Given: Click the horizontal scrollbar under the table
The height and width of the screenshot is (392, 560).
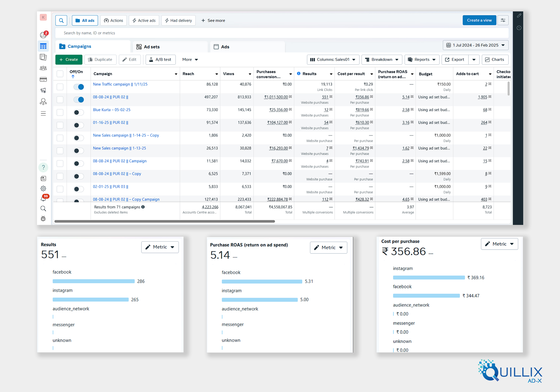Looking at the screenshot, I should coord(164,222).
